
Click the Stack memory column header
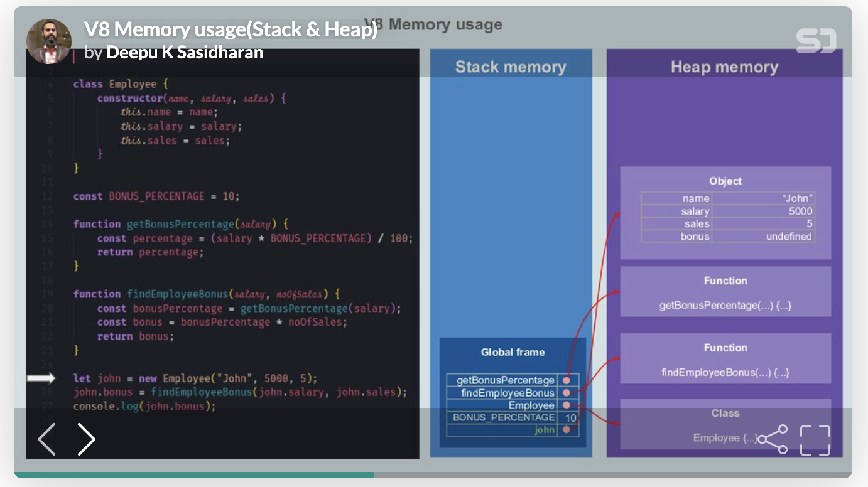511,67
